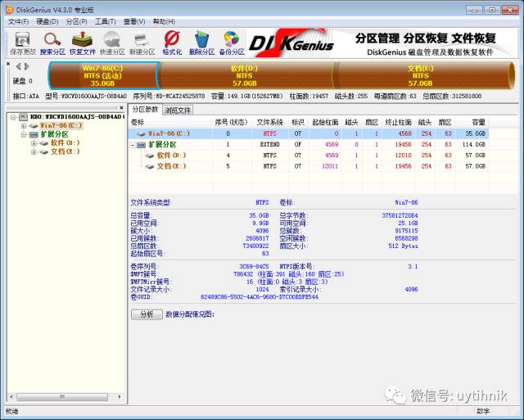Click the 卷序列号 value 3C69-84C5
The height and width of the screenshot is (420, 524).
(254, 267)
